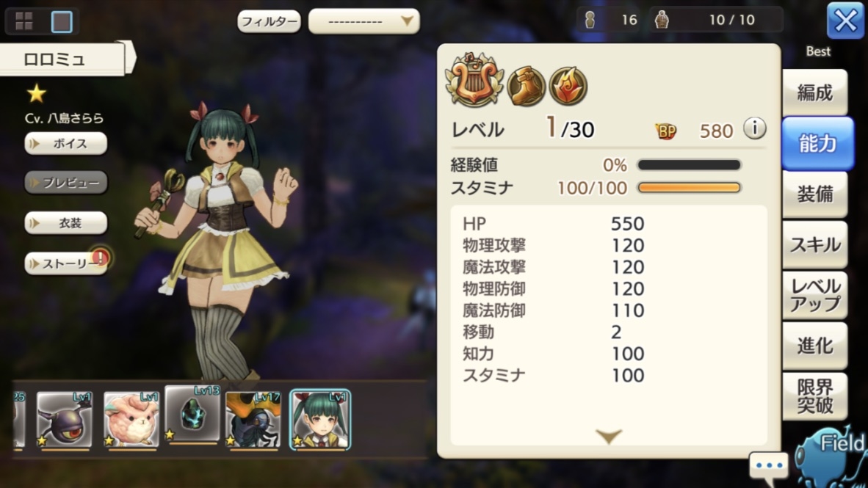Open the スキル tab
Image resolution: width=868 pixels, height=488 pixels.
[x=815, y=244]
